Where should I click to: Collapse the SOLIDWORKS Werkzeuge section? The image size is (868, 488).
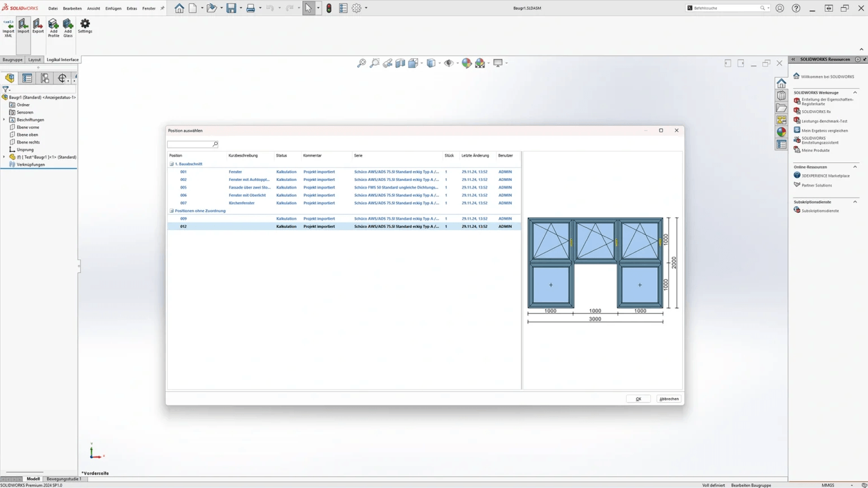tap(854, 93)
